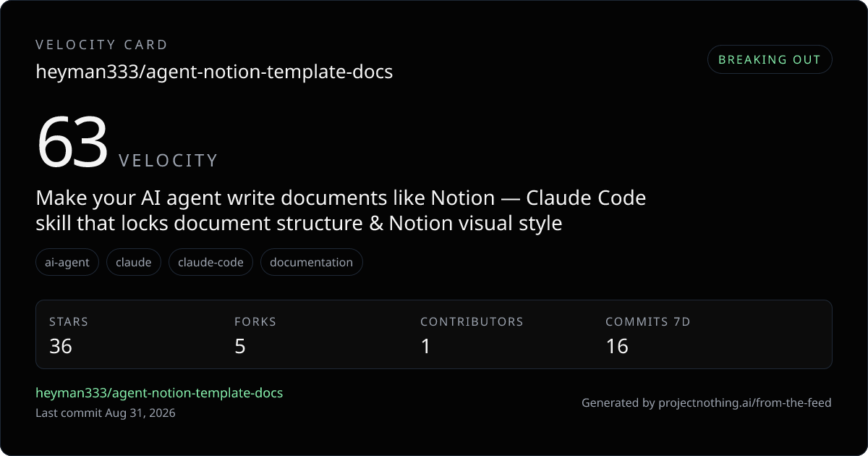
Task: Click the forks count 5
Action: pos(240,346)
